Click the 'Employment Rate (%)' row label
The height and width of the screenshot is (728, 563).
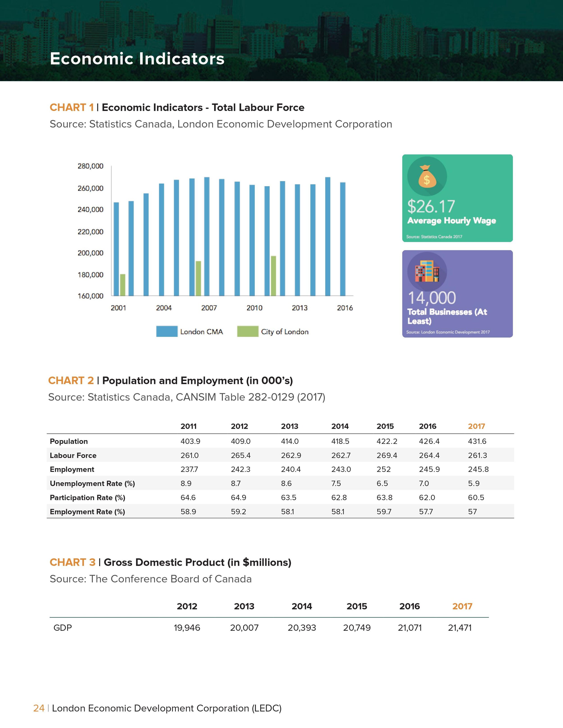87,512
